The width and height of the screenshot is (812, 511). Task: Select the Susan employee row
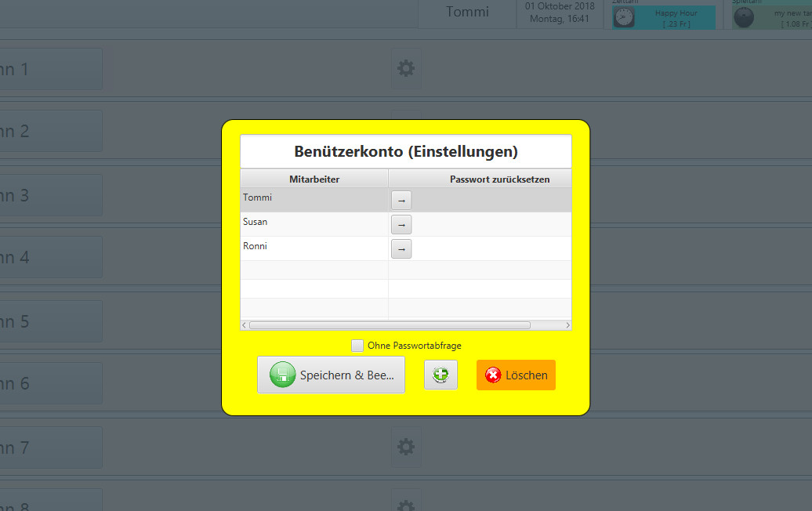[314, 223]
